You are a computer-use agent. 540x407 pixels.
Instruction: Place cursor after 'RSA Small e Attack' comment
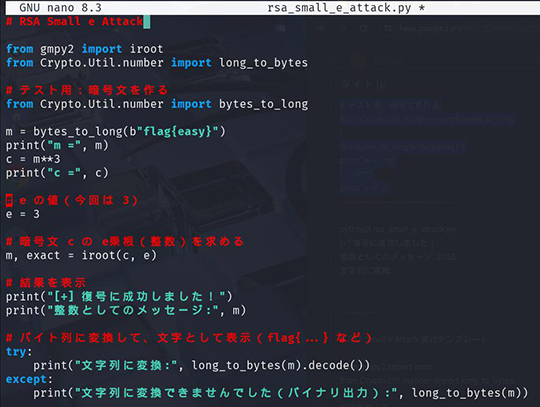(147, 22)
